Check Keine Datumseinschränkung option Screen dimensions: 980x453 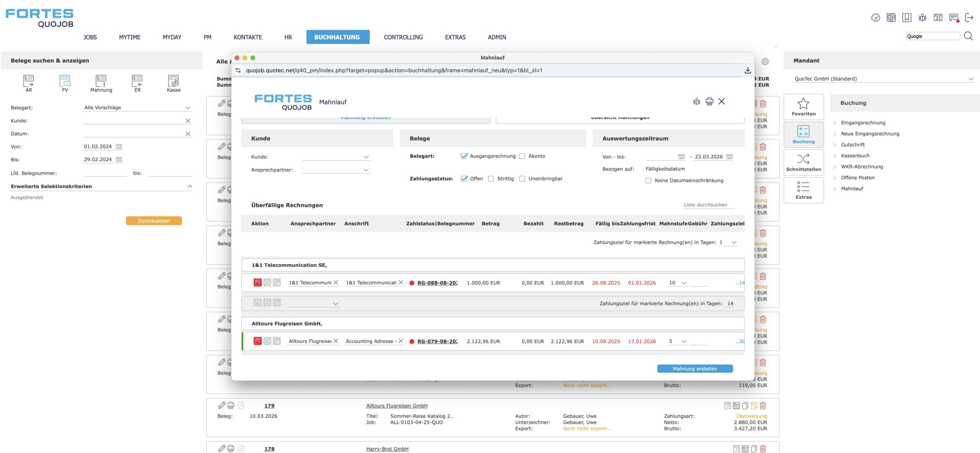pyautogui.click(x=648, y=181)
